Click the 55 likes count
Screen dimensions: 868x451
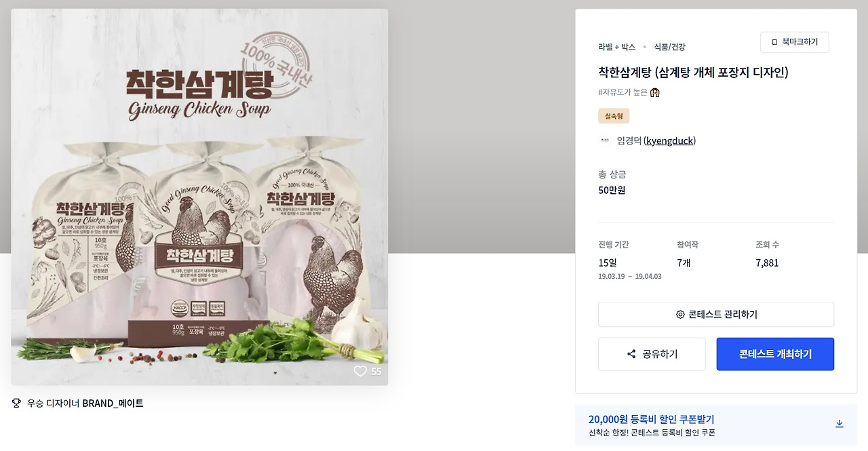(376, 372)
